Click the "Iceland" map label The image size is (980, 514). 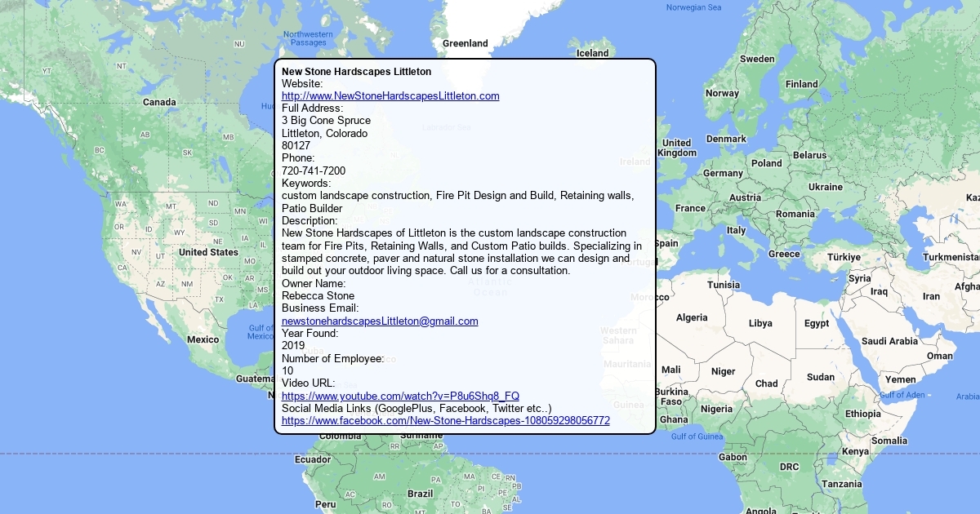tap(593, 53)
